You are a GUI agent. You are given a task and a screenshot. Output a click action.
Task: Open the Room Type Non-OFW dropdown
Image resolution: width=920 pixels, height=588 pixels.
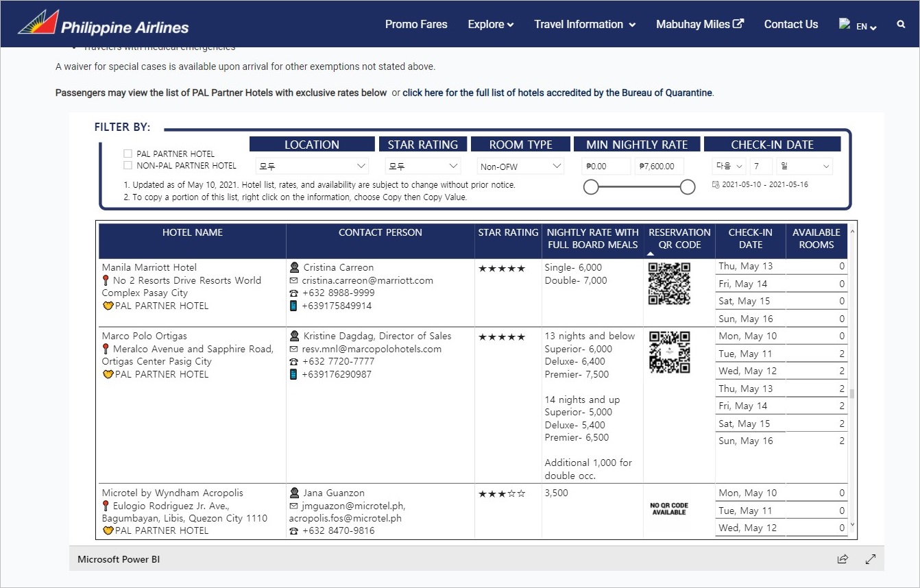pyautogui.click(x=520, y=166)
